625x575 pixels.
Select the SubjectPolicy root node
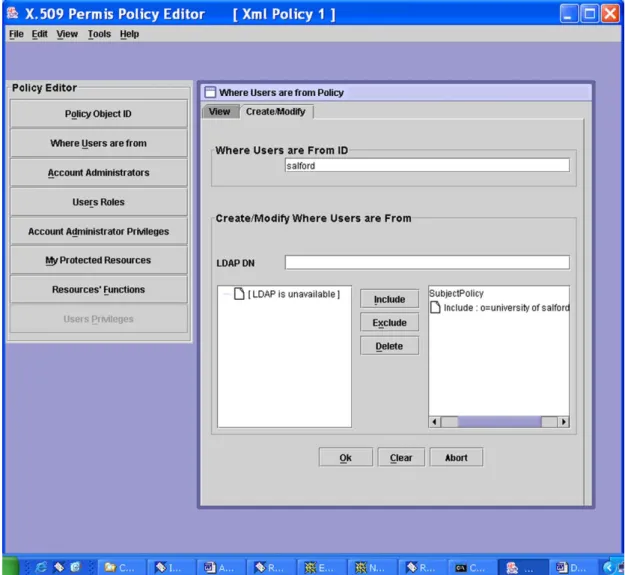click(456, 293)
